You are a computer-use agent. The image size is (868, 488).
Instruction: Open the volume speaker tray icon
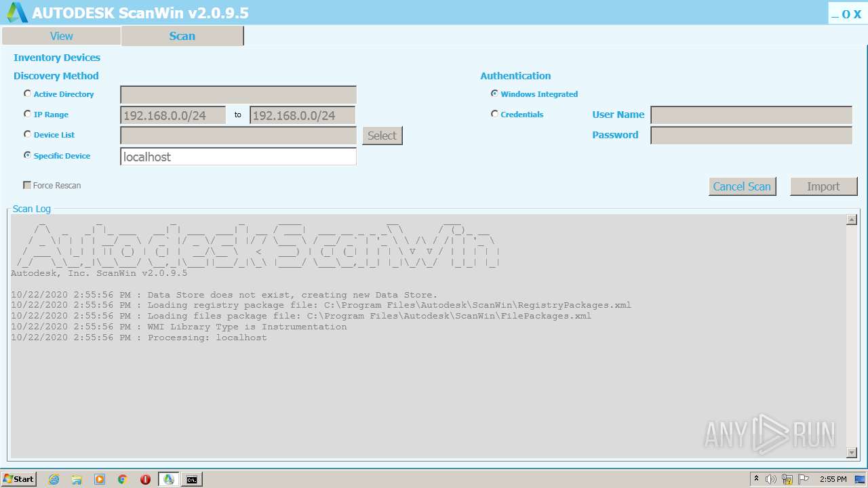point(771,479)
